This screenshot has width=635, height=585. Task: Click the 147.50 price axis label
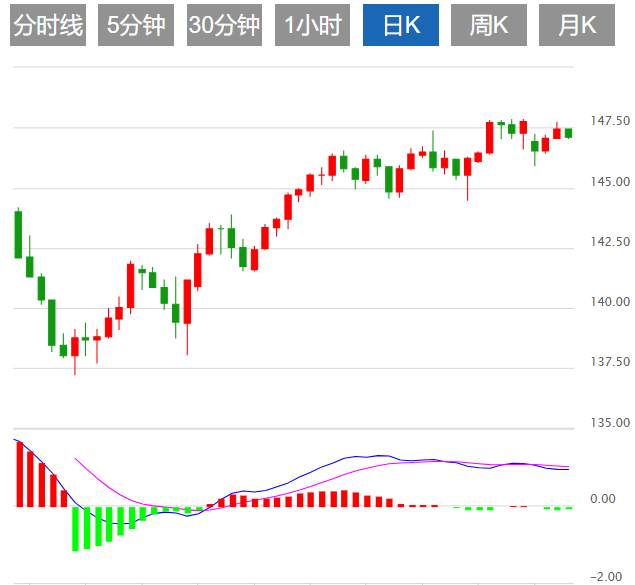(x=609, y=121)
